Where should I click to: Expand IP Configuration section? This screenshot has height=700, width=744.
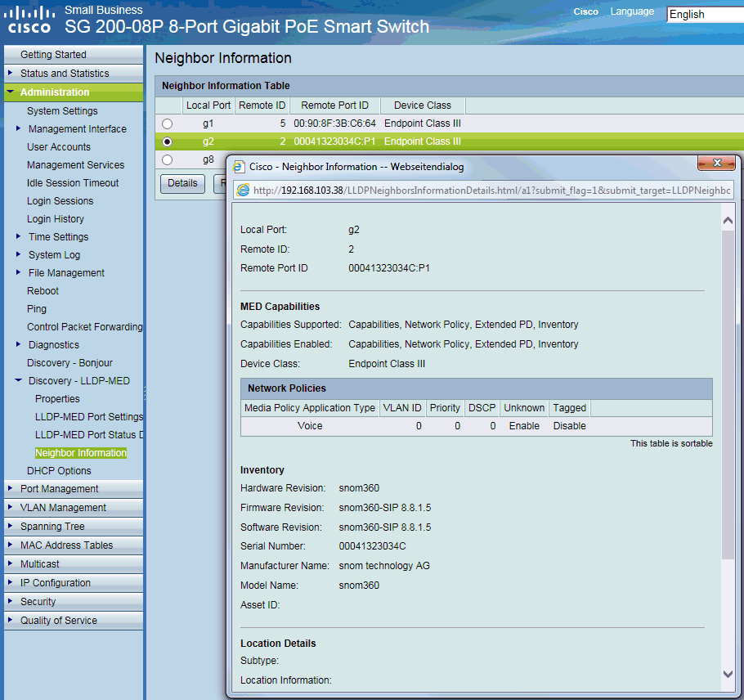click(x=10, y=581)
